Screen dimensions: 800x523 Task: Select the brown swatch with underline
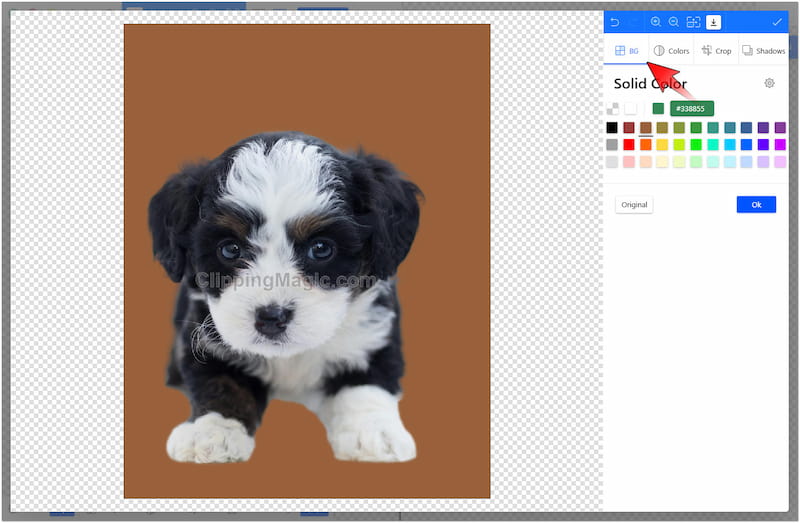point(646,128)
